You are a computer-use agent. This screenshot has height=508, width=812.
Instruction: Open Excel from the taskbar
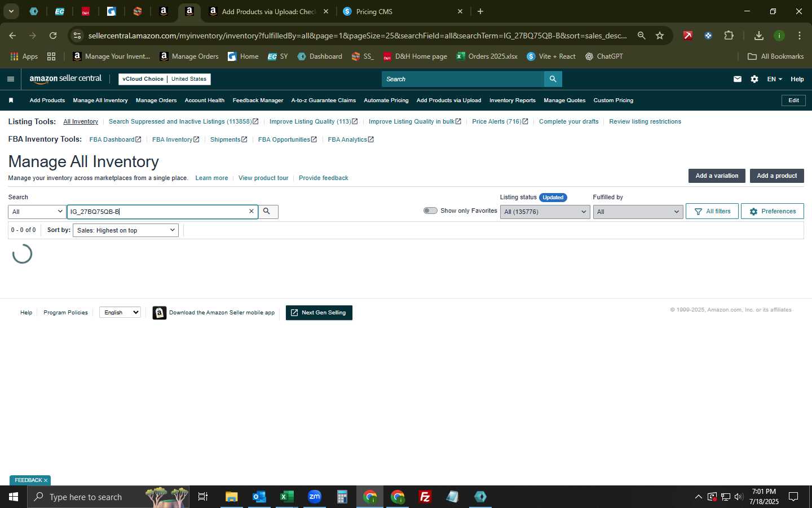286,497
